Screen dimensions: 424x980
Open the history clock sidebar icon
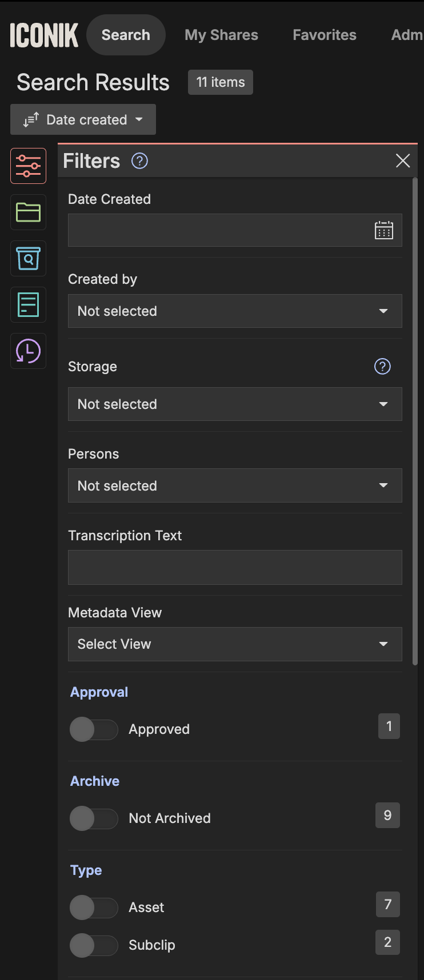tap(28, 351)
